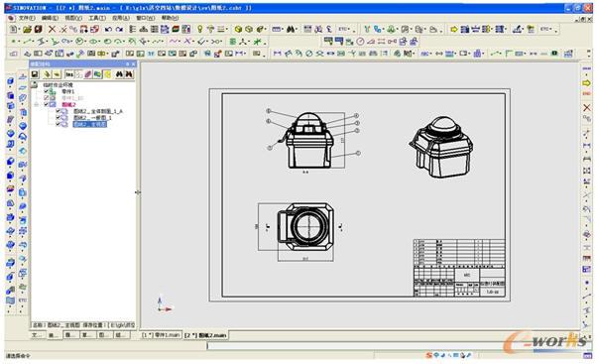Uncheck the 零件1 checkbox in tree
The height and width of the screenshot is (364, 597).
(x=46, y=91)
